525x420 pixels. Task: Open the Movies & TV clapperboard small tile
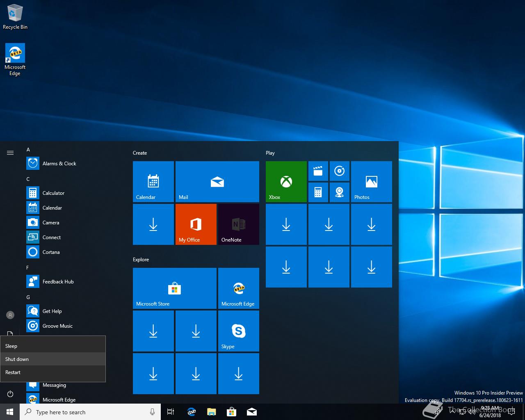[318, 171]
